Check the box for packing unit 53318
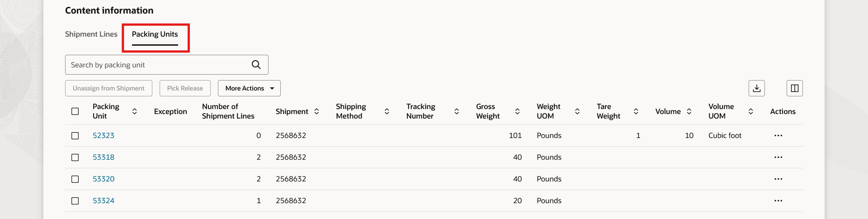 pos(75,157)
